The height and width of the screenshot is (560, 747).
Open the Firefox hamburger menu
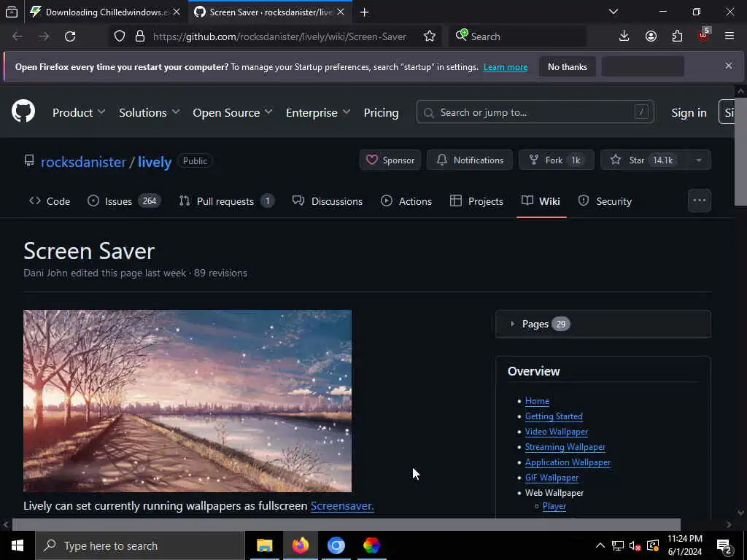(729, 36)
